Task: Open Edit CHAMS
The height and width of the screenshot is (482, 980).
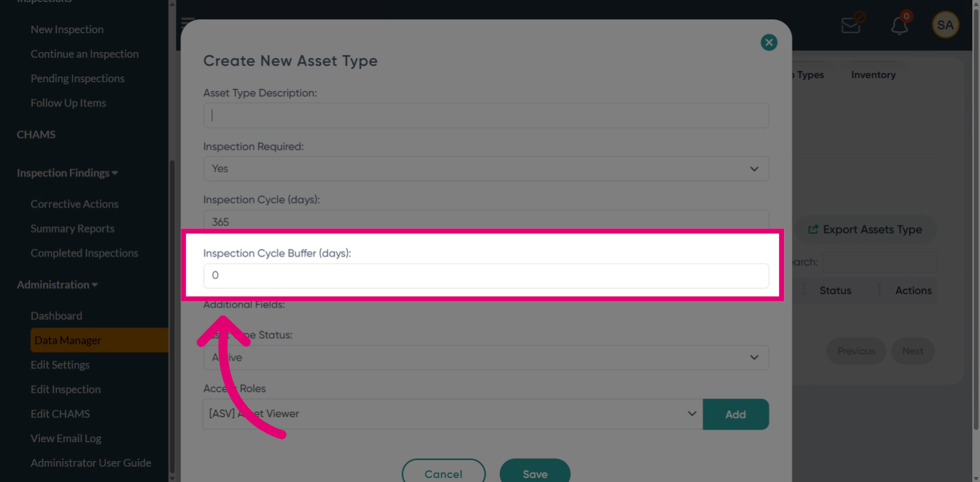Action: click(60, 414)
